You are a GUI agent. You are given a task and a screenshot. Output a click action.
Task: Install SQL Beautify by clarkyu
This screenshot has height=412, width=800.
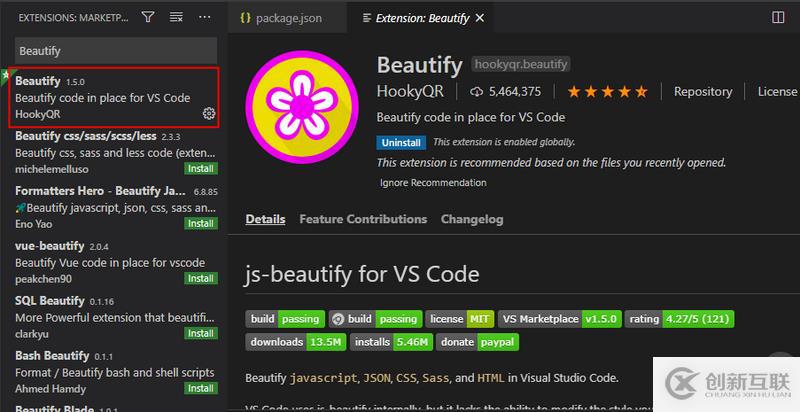click(201, 333)
